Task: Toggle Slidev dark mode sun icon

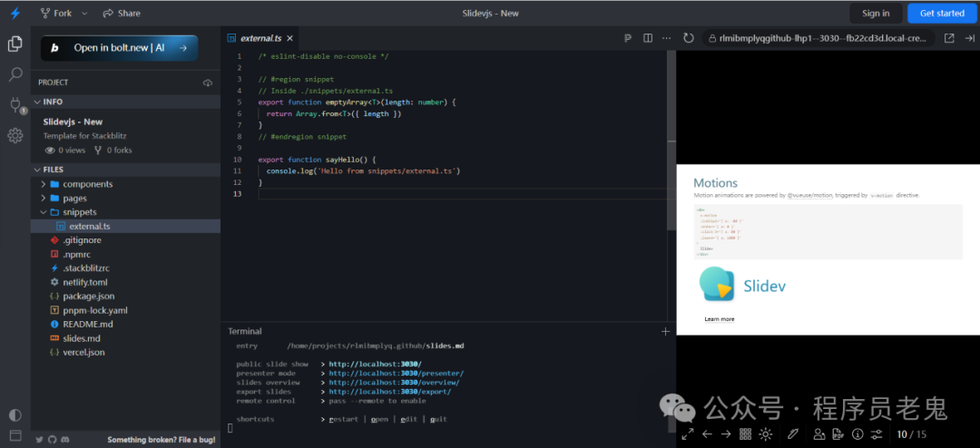Action: [765, 433]
